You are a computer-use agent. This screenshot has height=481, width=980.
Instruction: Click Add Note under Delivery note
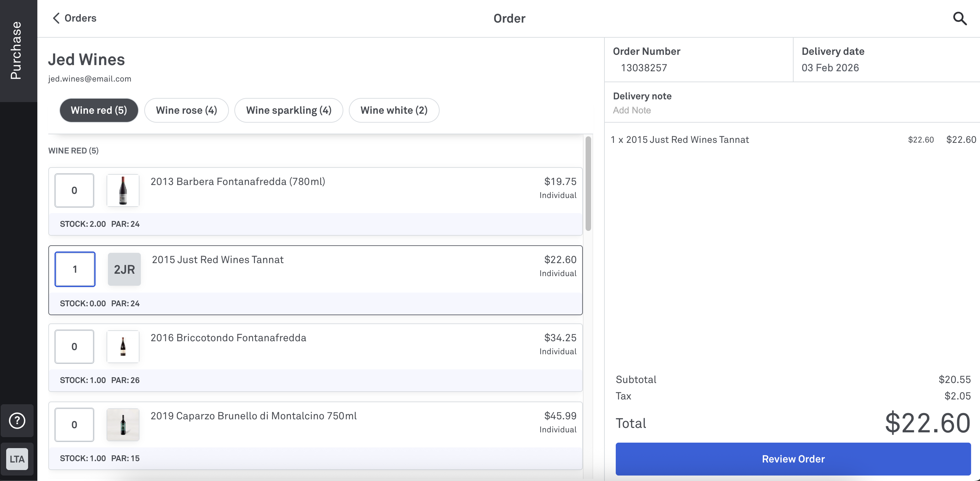point(632,110)
